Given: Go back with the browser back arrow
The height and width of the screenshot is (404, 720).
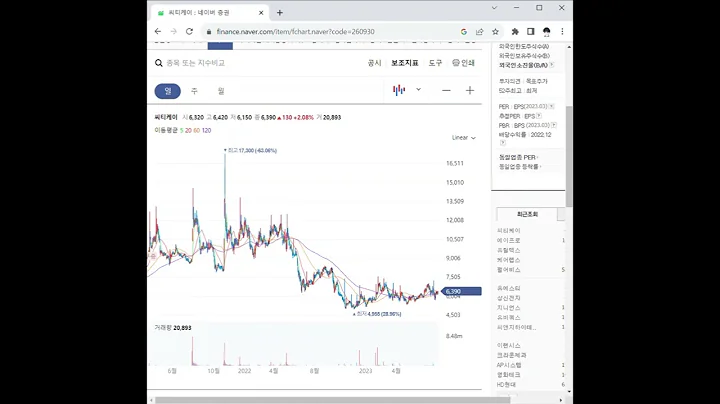Looking at the screenshot, I should [158, 32].
